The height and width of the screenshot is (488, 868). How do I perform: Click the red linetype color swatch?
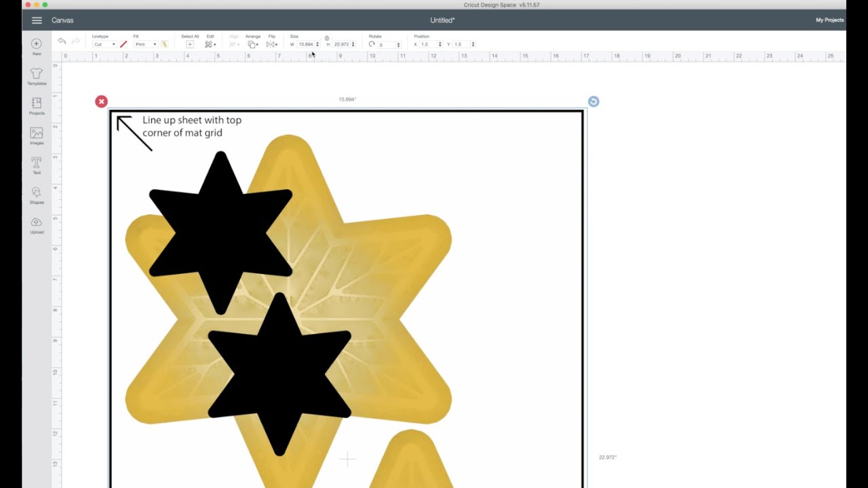tap(123, 44)
